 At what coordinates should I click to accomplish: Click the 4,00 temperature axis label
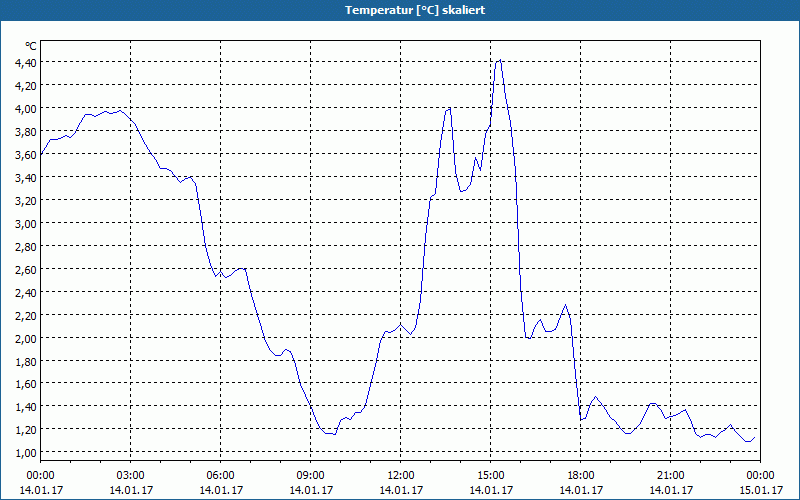click(x=27, y=108)
